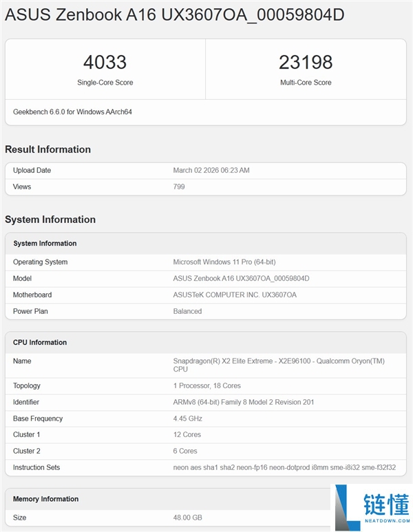Click the ASUS Zenbook A16 page title
This screenshot has width=413, height=532.
(174, 15)
